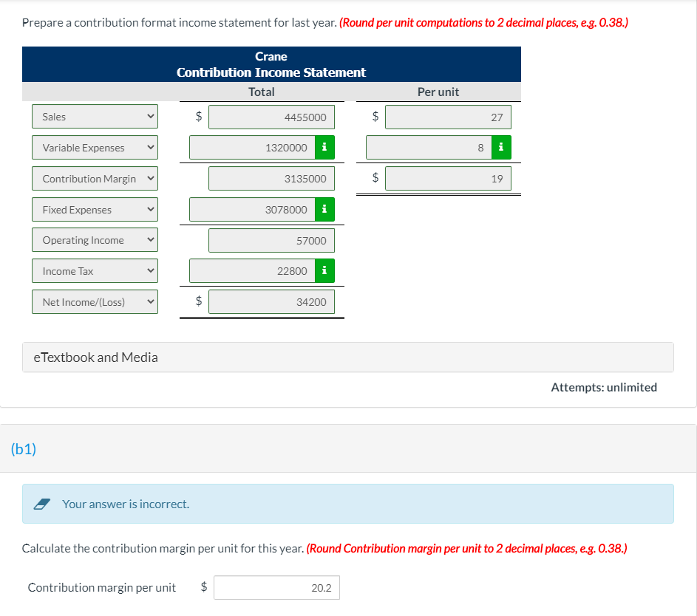Click the Sales total field showing 4455000
Image resolution: width=697 pixels, height=616 pixels.
pyautogui.click(x=272, y=116)
